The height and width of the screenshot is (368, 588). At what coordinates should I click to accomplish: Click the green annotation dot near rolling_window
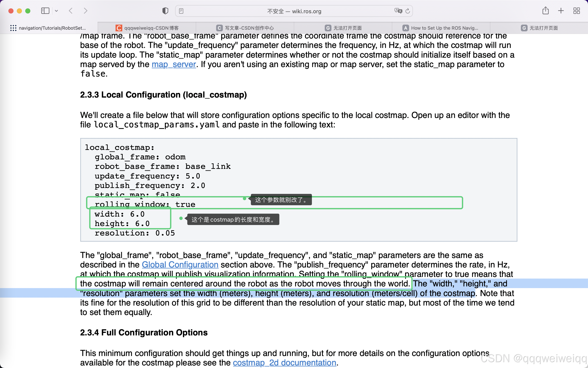click(x=244, y=199)
